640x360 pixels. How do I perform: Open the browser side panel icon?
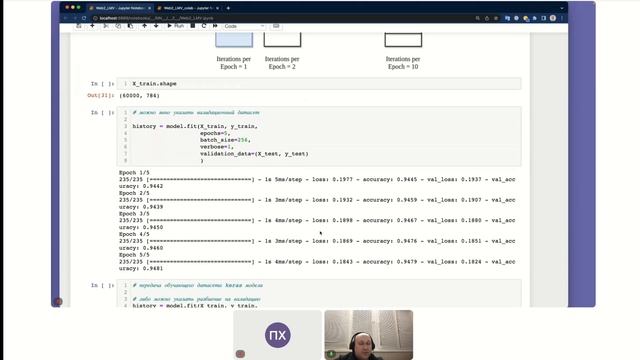click(x=544, y=18)
